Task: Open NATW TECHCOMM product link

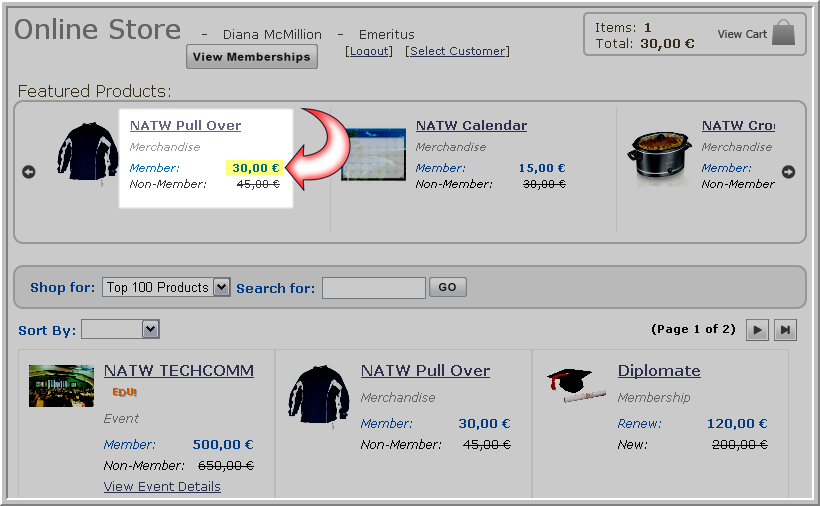Action: [179, 371]
